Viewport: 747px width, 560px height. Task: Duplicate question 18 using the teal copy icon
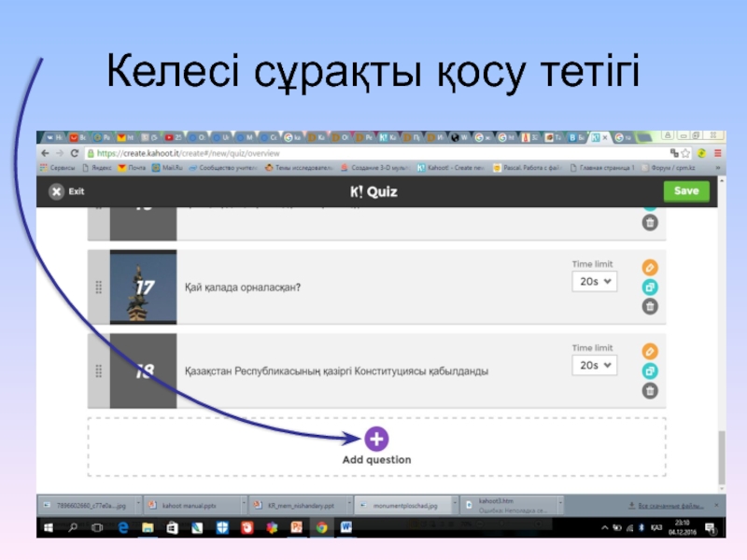pyautogui.click(x=650, y=371)
